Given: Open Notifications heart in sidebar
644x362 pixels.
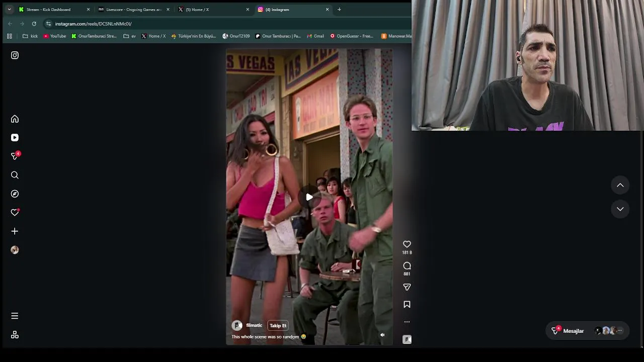Looking at the screenshot, I should click(15, 212).
